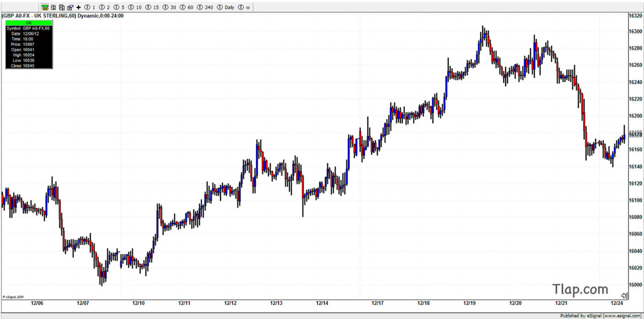This screenshot has width=644, height=319.
Task: Click the 16020 price axis label
Action: pyautogui.click(x=635, y=268)
